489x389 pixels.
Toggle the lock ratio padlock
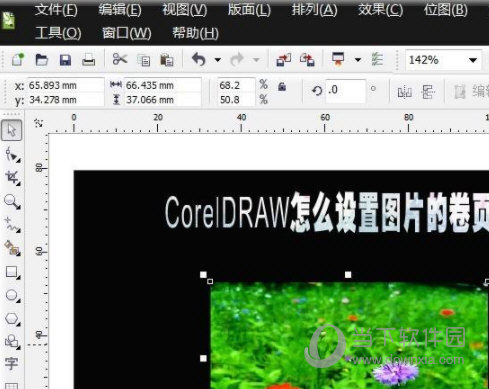click(x=282, y=87)
